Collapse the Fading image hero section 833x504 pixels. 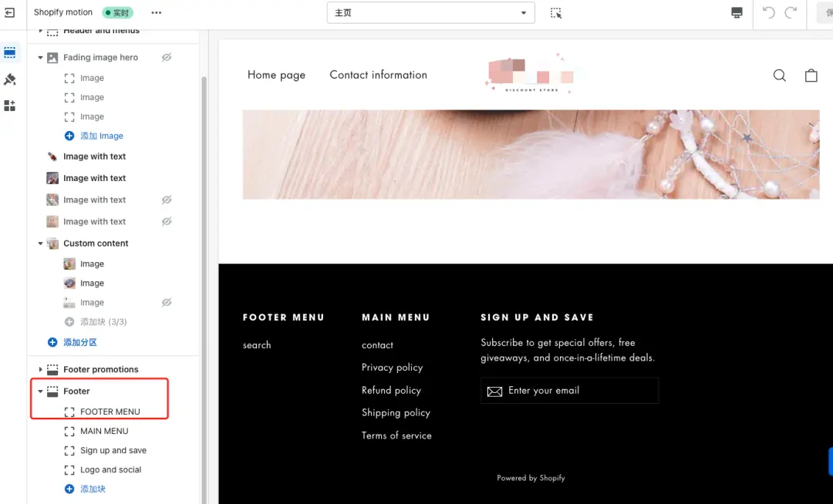coord(40,57)
